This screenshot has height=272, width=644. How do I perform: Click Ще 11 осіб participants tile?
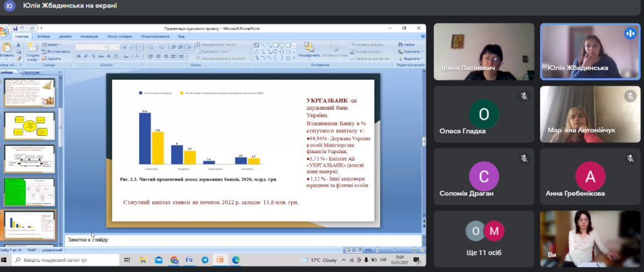(x=484, y=238)
